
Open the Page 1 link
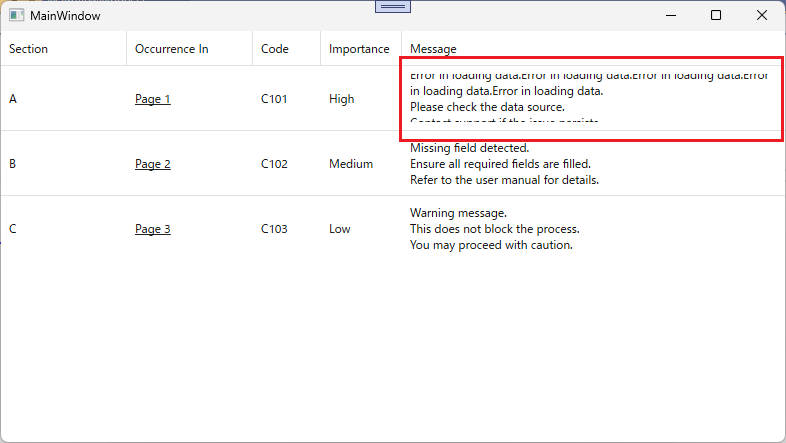point(152,99)
